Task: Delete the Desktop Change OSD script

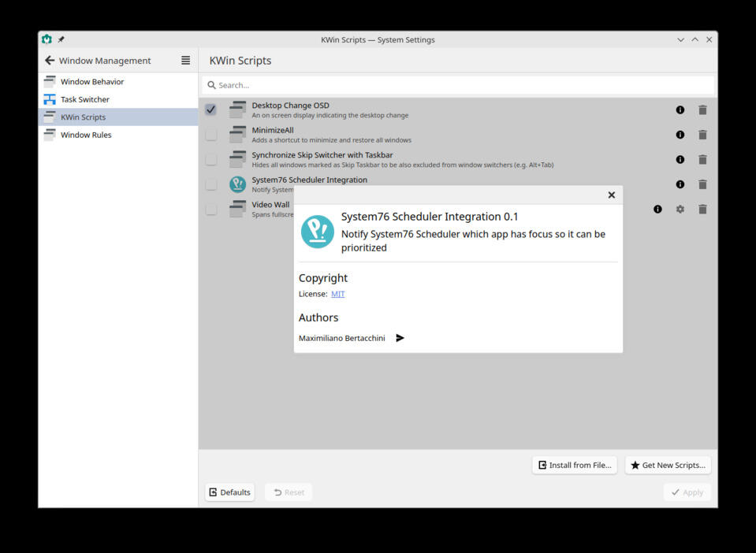Action: (x=702, y=109)
